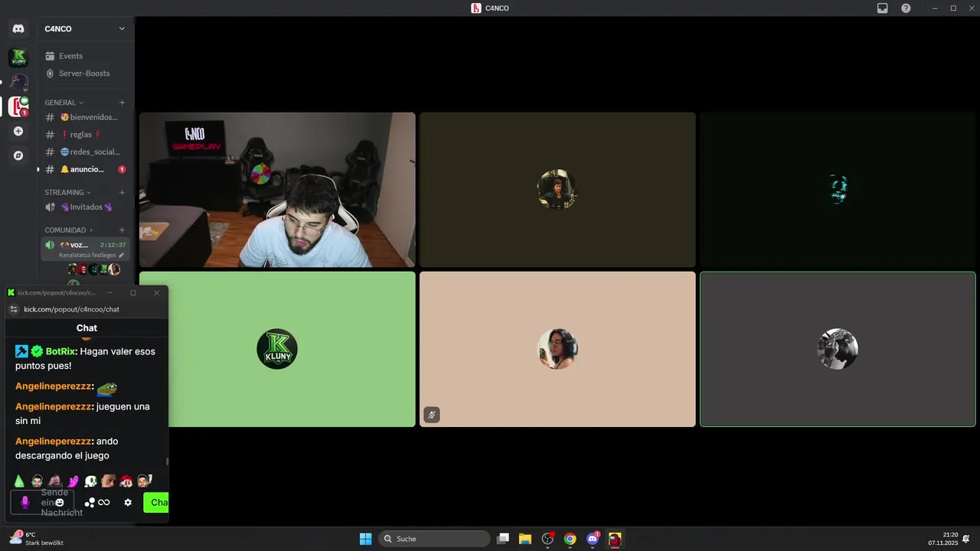Open the anuncio channel with unread badge
This screenshot has width=980, height=551.
pyautogui.click(x=85, y=169)
